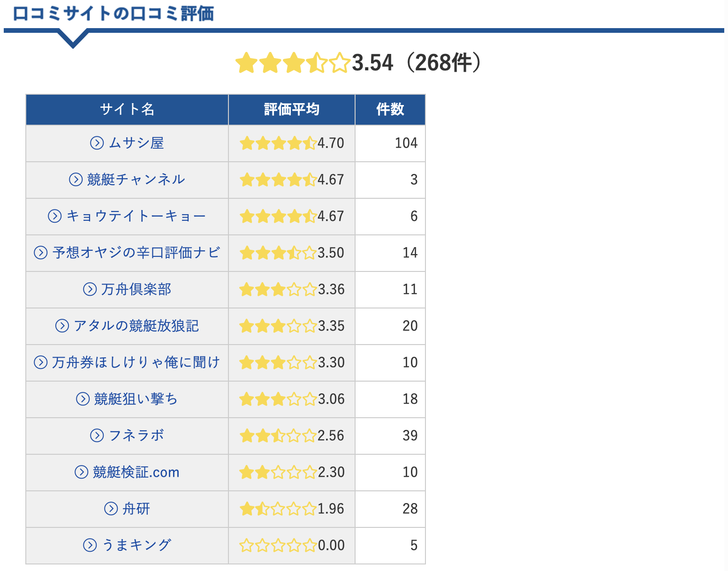Screen dimensions: 728x571
Task: Open the 予想オヤジの辛口評価ナビ link
Action: tap(136, 253)
